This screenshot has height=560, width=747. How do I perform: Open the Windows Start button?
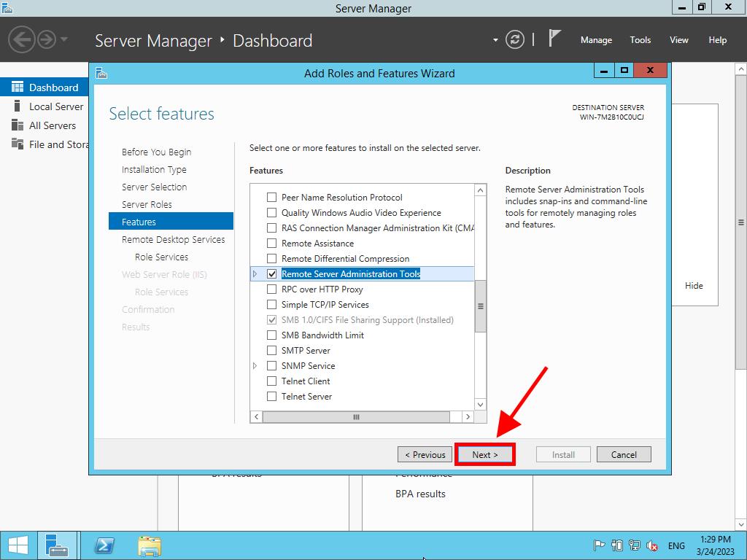click(18, 545)
